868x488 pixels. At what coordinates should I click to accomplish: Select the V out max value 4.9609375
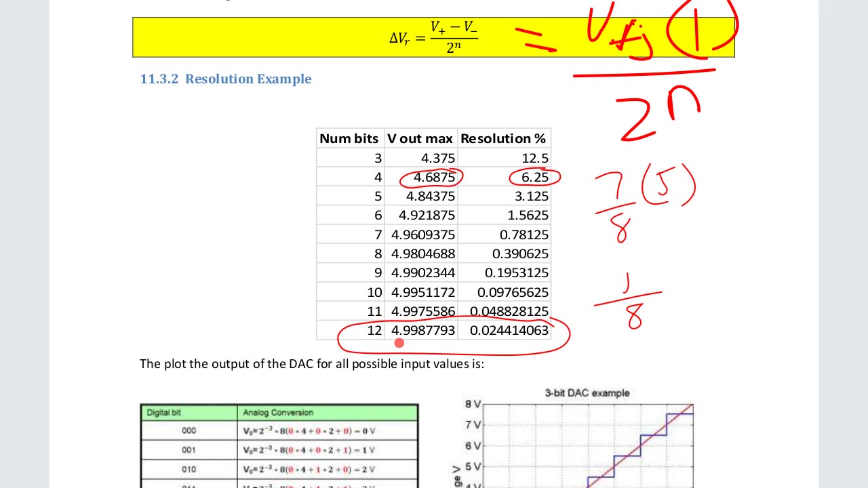click(x=424, y=235)
